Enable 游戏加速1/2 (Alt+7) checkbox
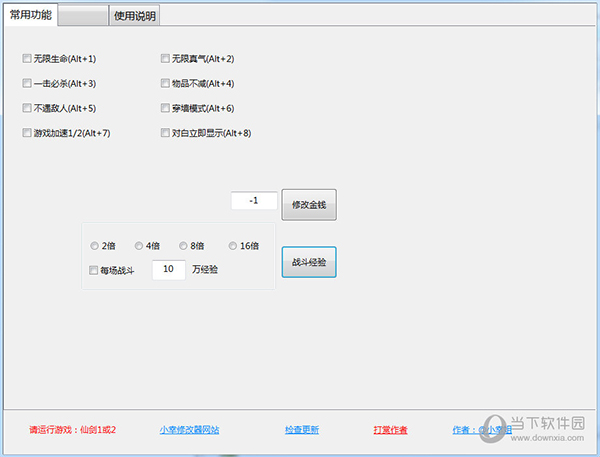This screenshot has width=600, height=457. coord(27,132)
